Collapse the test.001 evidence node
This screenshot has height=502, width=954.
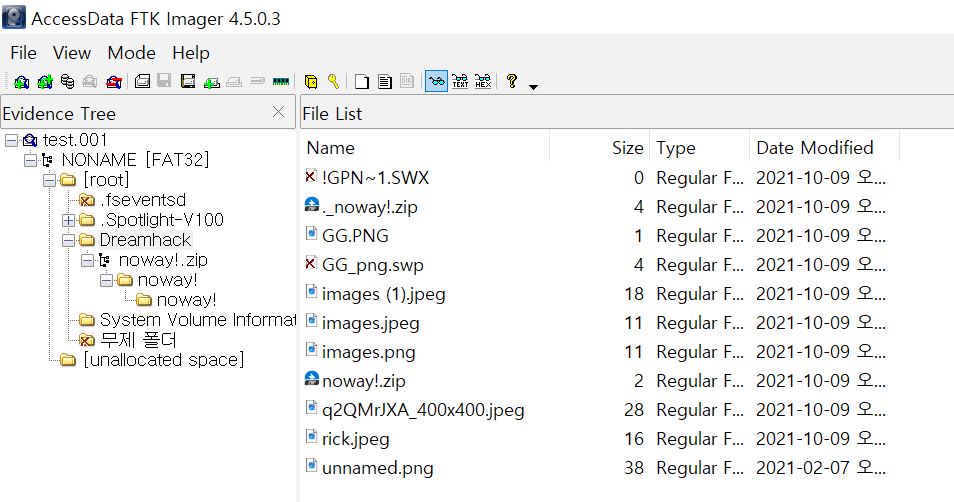[12, 141]
